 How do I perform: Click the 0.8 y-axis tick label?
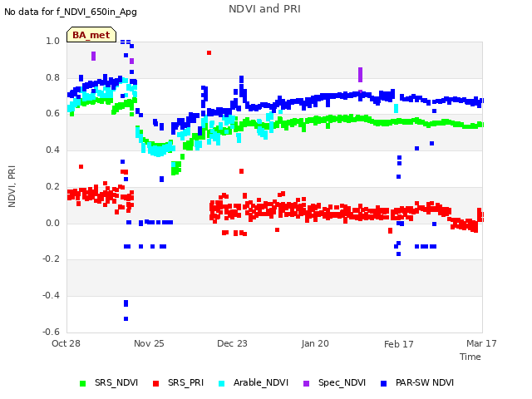click(x=53, y=77)
